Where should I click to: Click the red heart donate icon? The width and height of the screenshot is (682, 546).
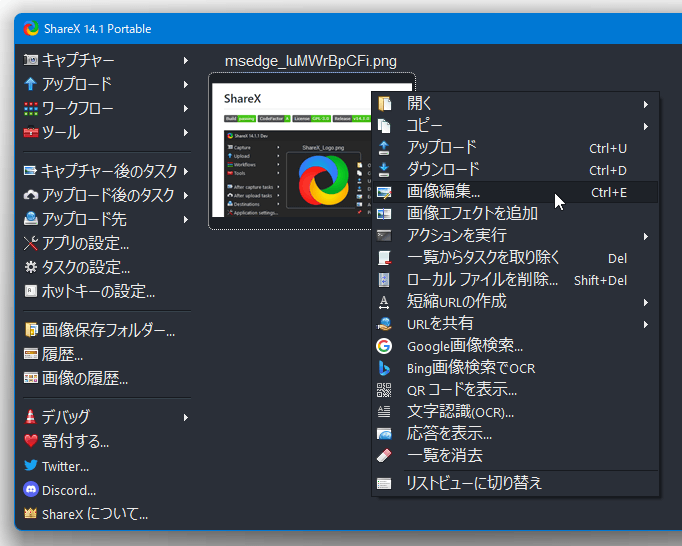click(31, 441)
